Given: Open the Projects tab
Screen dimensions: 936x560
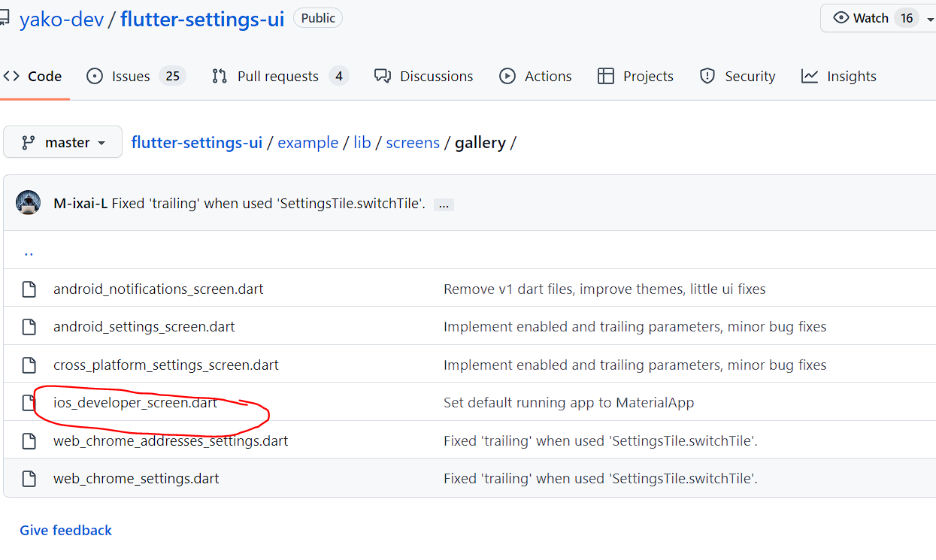Looking at the screenshot, I should [x=635, y=76].
